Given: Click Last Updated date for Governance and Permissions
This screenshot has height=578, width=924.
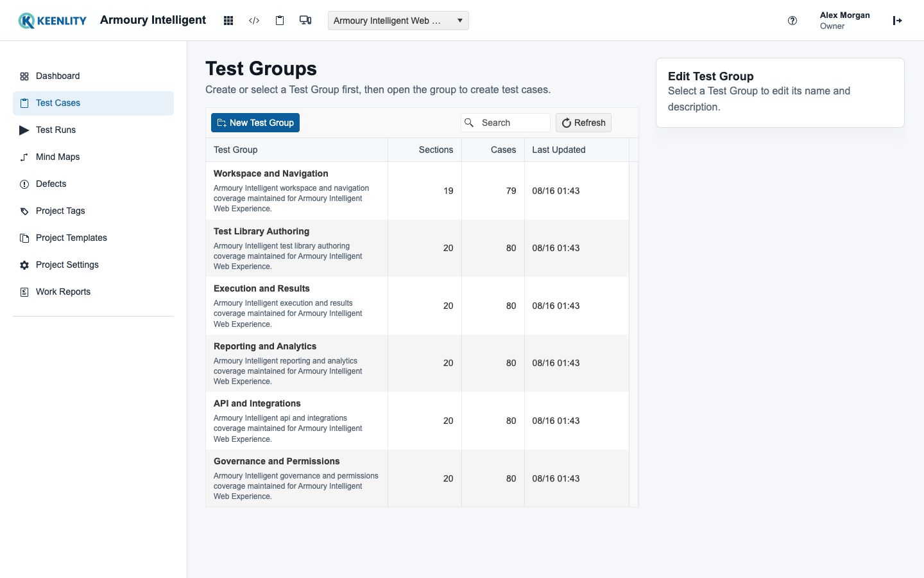Looking at the screenshot, I should point(556,478).
